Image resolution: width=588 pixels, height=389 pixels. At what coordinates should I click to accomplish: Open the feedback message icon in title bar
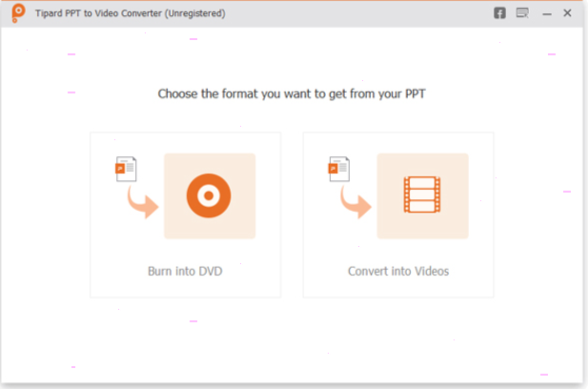click(522, 13)
